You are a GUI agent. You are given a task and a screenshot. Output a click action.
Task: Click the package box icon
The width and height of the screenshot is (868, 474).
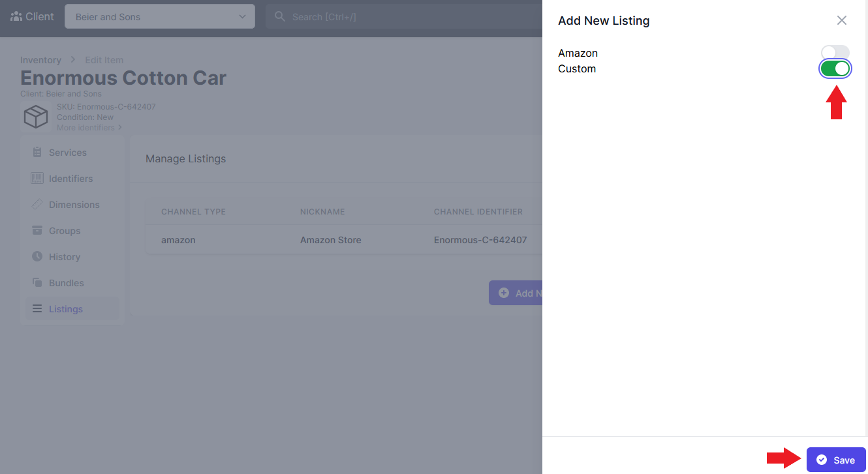coord(36,117)
